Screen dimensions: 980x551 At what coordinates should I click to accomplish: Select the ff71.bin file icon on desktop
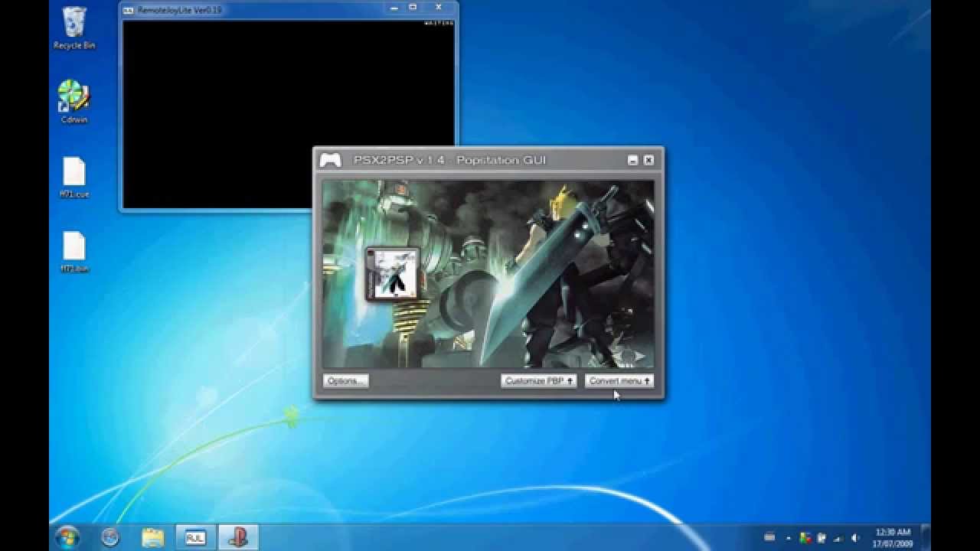pos(74,252)
